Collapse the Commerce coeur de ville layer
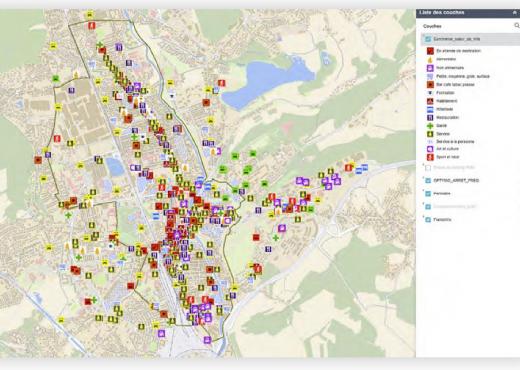Image resolution: width=520 pixels, height=370 pixels. 423,35
